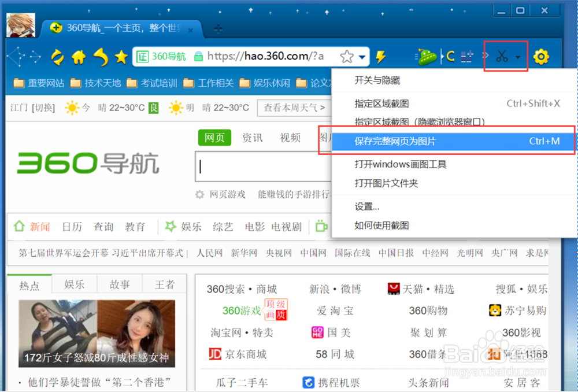
Task: Open the 娱乐 category with star icon
Action: point(183,227)
